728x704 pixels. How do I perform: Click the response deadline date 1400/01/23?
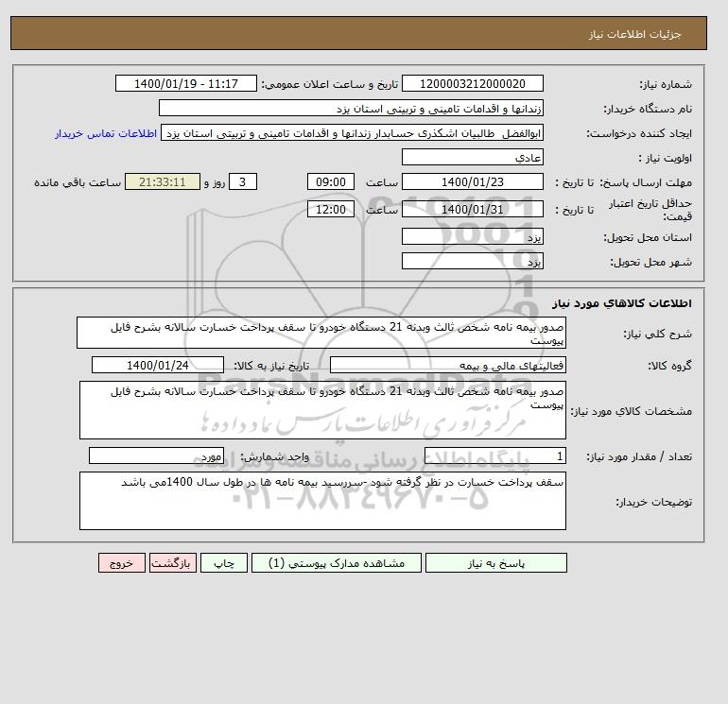pyautogui.click(x=472, y=182)
